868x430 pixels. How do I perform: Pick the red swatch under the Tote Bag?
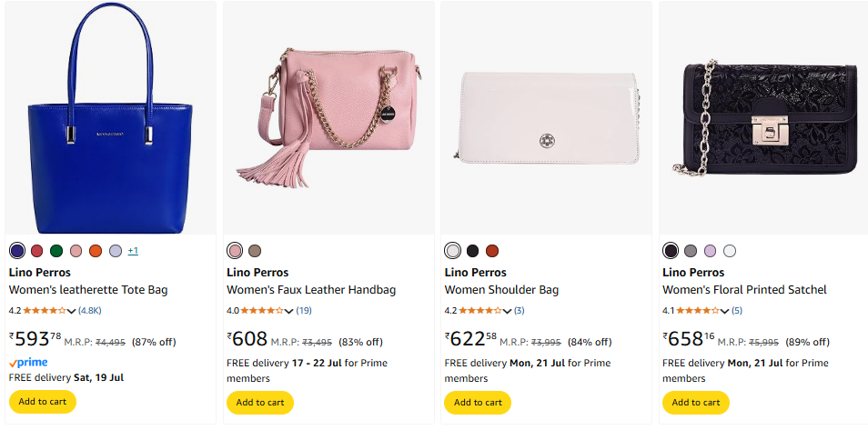tap(37, 251)
